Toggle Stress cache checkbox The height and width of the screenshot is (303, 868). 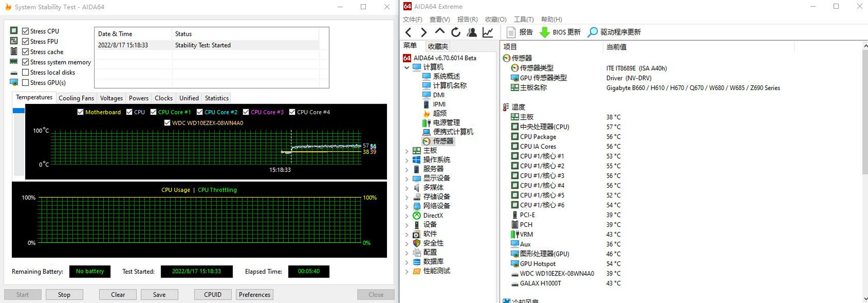pyautogui.click(x=25, y=52)
